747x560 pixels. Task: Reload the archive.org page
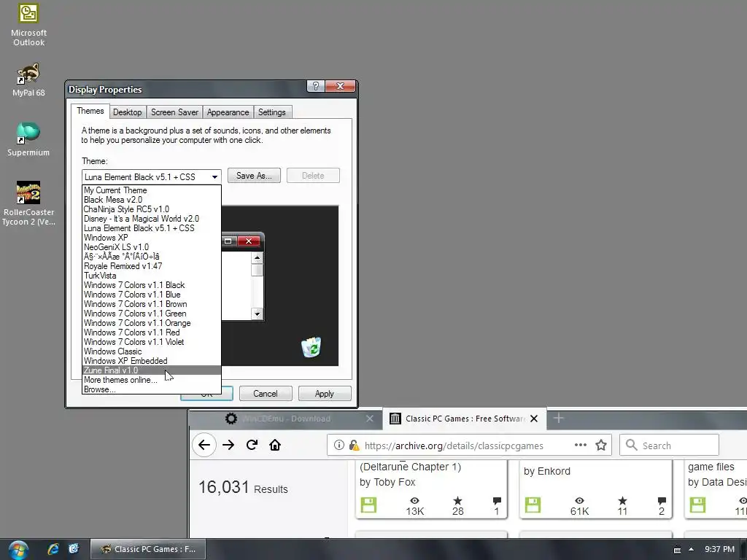point(252,446)
